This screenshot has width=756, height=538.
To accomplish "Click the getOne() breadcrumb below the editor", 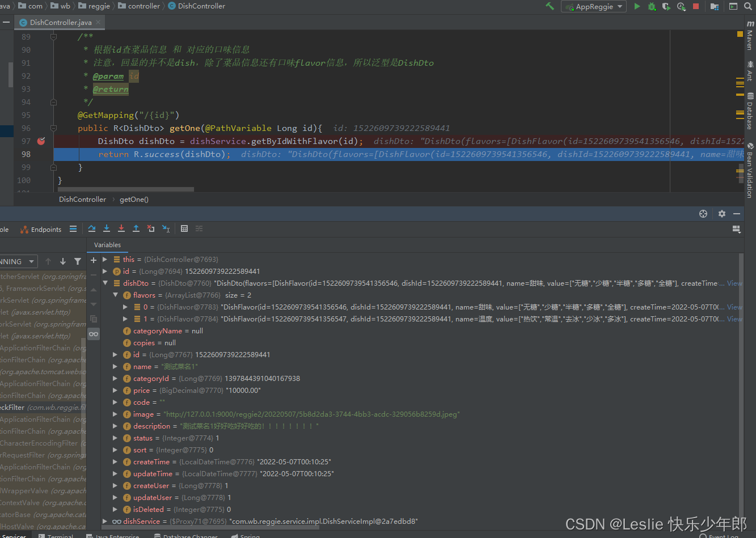I will pos(134,200).
